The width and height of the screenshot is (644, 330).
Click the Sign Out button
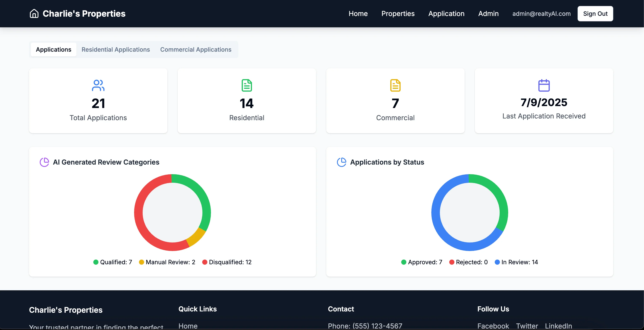click(x=595, y=13)
